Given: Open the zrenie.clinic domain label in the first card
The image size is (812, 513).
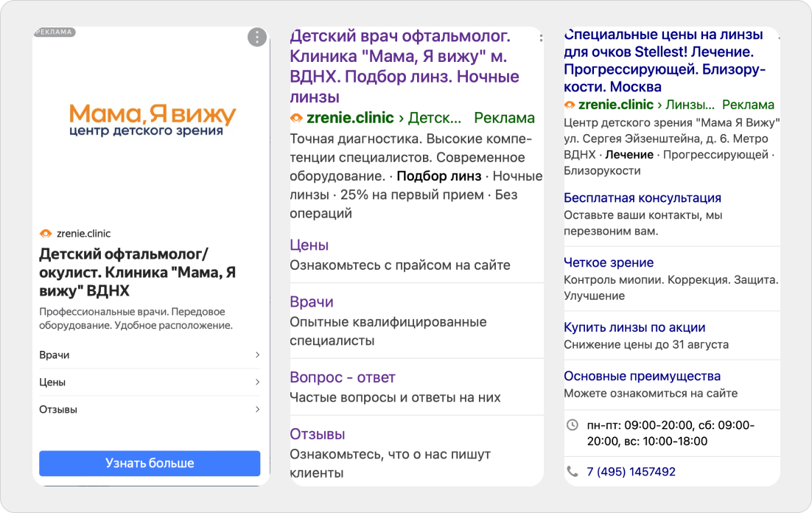Looking at the screenshot, I should 83,234.
